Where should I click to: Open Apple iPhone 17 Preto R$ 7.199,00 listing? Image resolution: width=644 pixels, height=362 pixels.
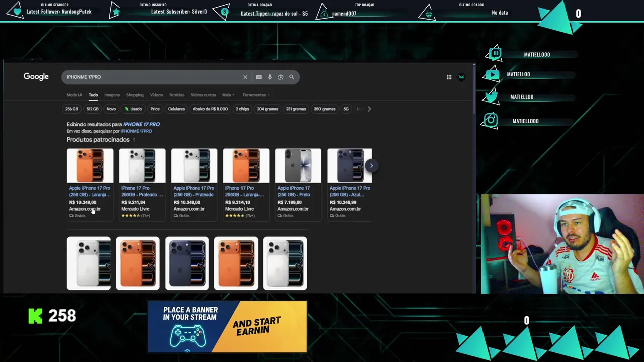294,191
